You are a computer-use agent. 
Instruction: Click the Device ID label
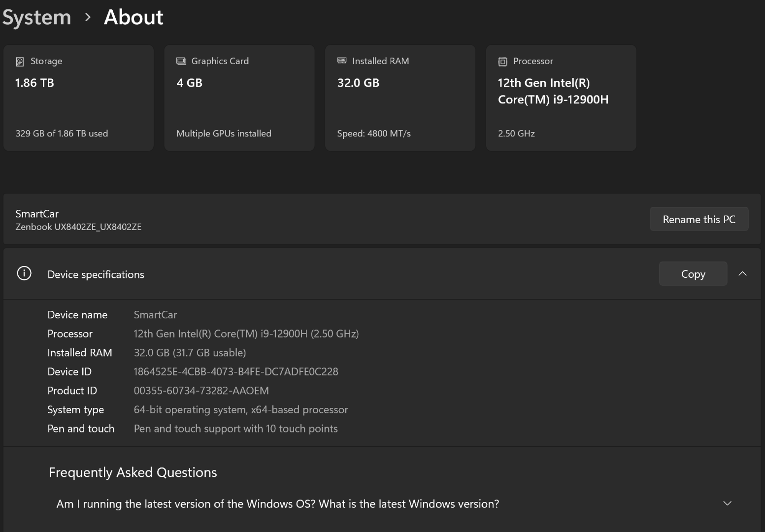69,372
